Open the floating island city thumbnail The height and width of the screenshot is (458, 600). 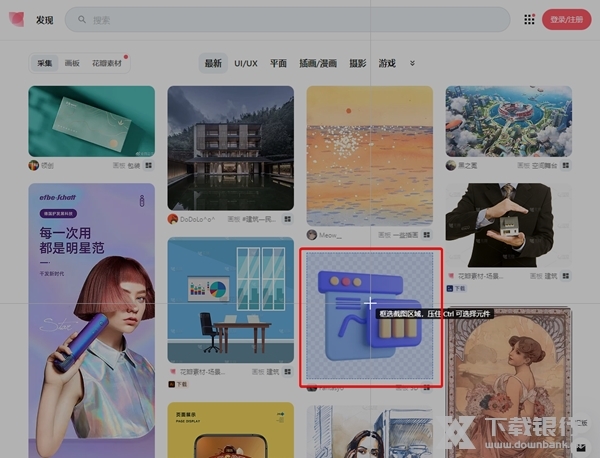click(509, 121)
